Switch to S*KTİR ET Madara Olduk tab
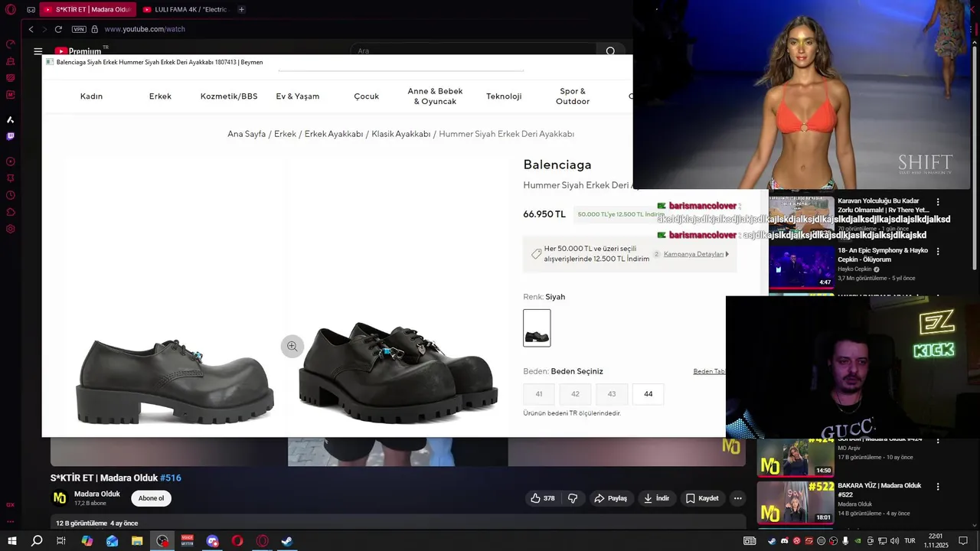 88,9
